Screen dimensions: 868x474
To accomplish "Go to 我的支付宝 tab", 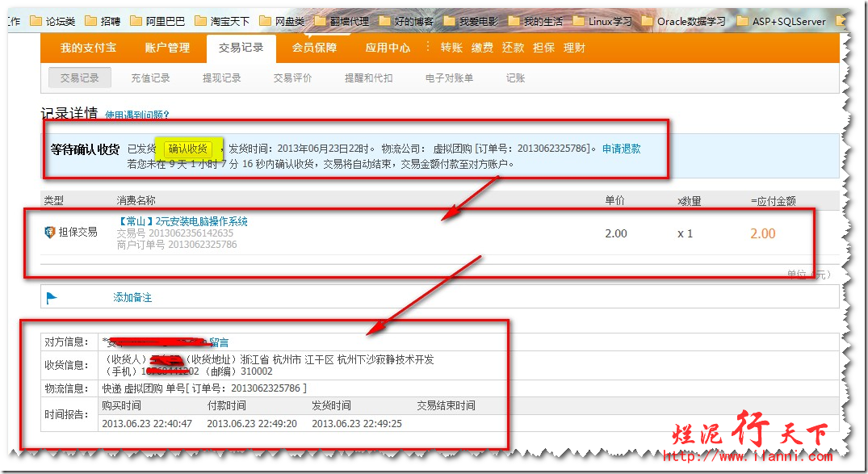I will point(89,48).
